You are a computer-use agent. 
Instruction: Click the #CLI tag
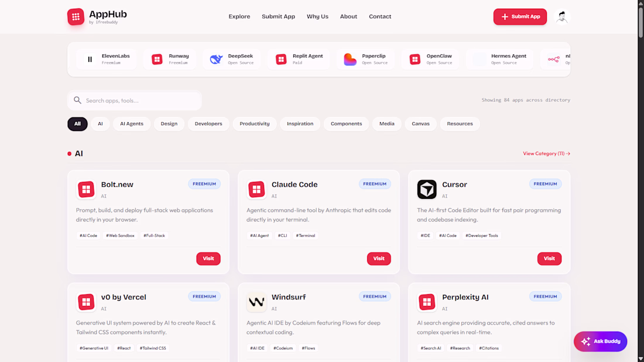click(282, 236)
